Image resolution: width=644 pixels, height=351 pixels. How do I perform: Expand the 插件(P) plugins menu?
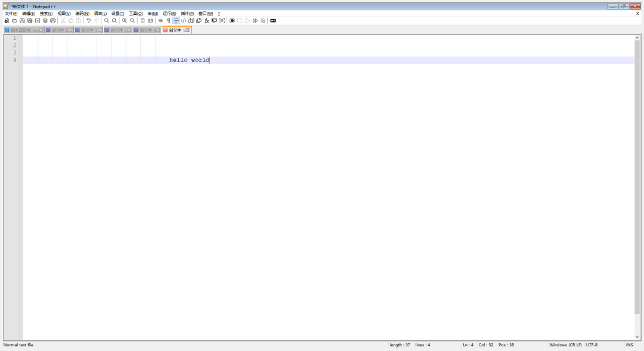[x=187, y=13]
